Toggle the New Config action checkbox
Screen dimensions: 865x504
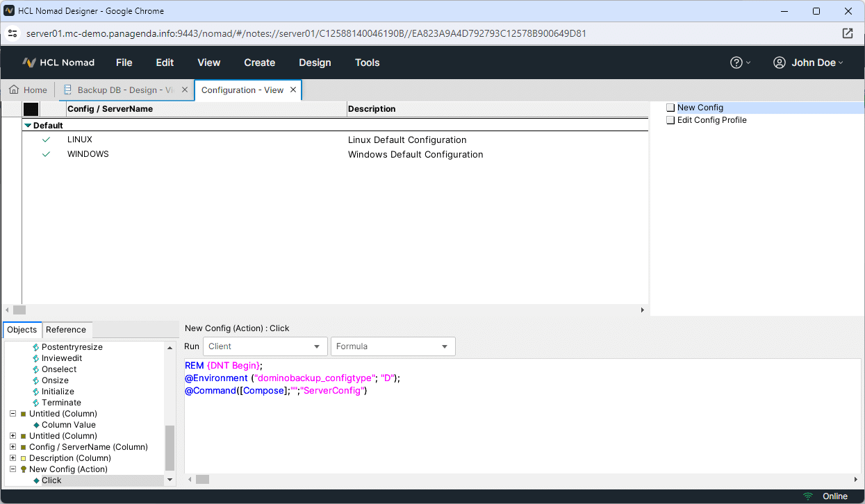click(670, 108)
